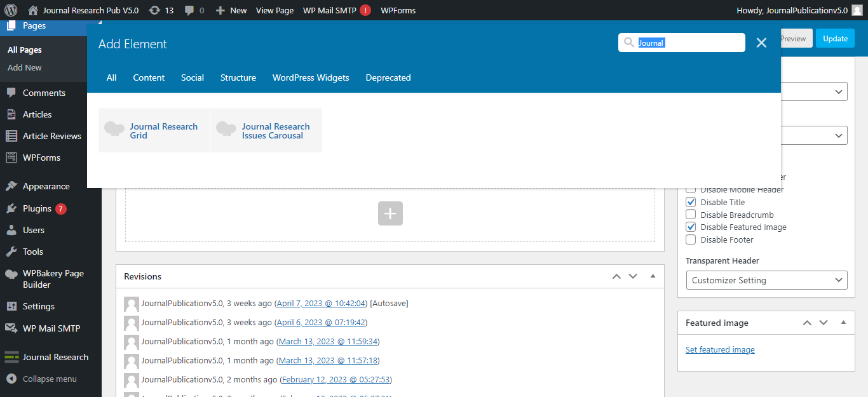Open March 13, 2023 @ 11:57:18 revision

point(329,361)
